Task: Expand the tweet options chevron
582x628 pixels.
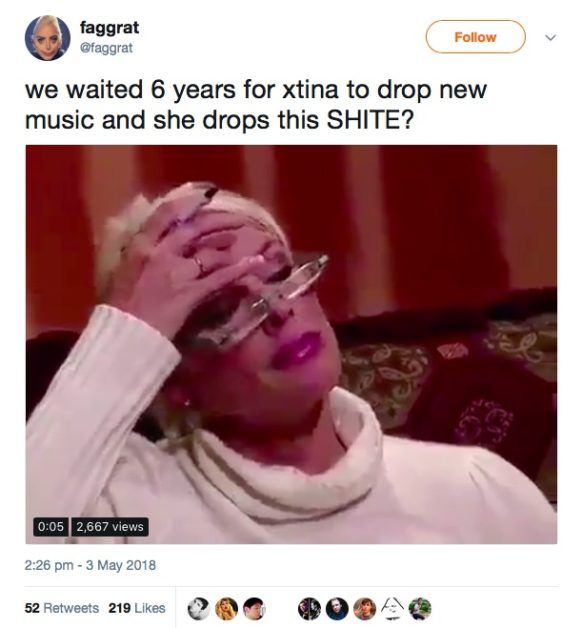Action: tap(551, 38)
